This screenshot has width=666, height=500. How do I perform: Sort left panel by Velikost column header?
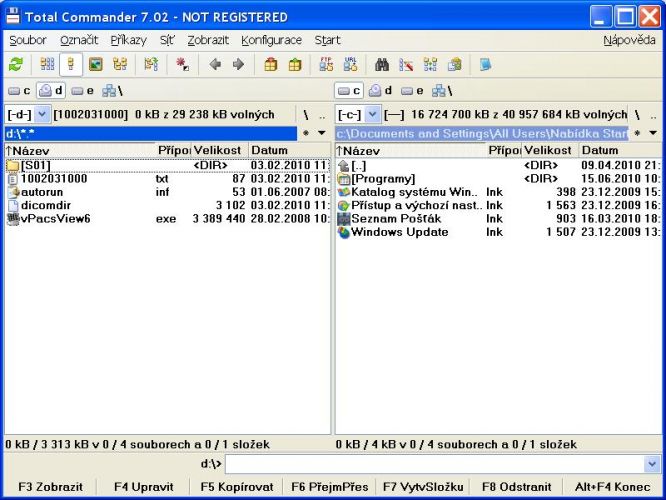click(x=219, y=150)
